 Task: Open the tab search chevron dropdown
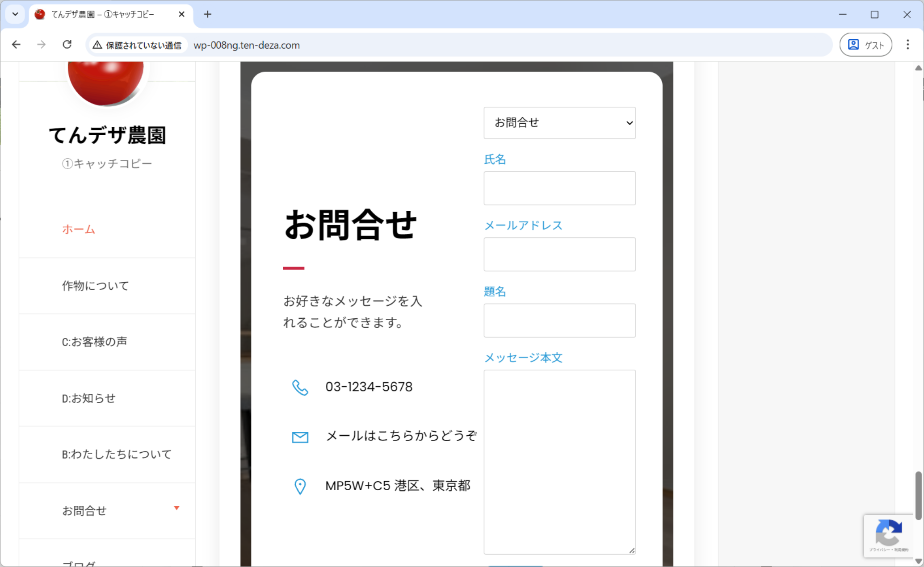tap(15, 14)
